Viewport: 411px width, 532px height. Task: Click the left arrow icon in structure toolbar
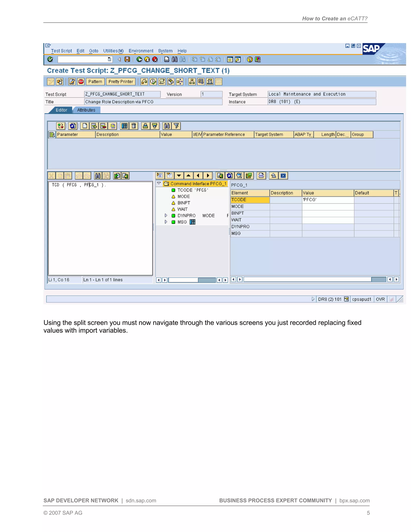pyautogui.click(x=198, y=176)
